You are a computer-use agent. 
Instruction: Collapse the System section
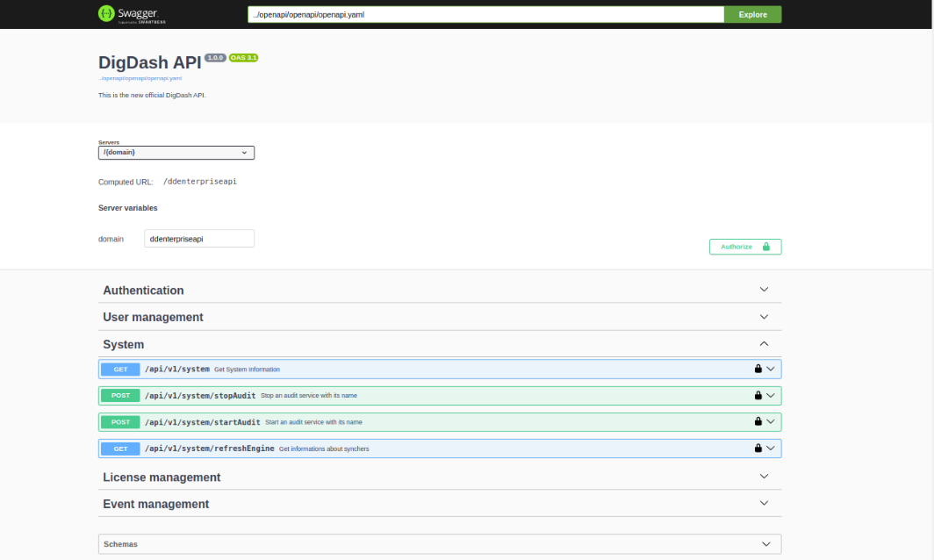click(x=764, y=344)
